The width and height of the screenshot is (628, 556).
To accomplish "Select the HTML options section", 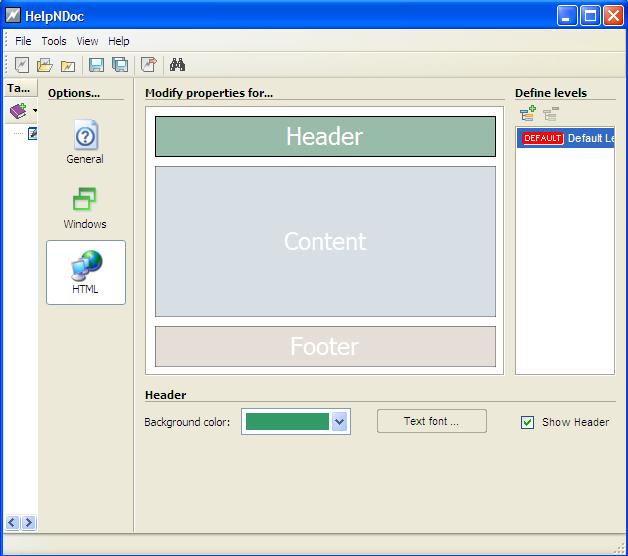I will click(x=86, y=272).
